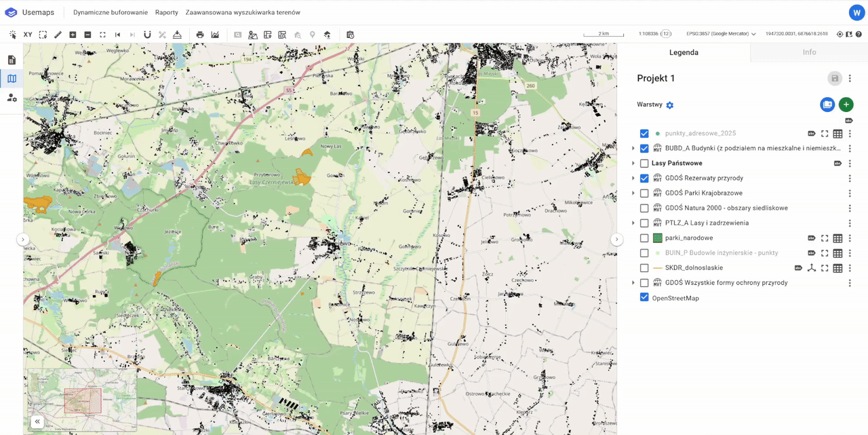
Task: Expand the Lasy Państwowe layer group
Action: 633,164
